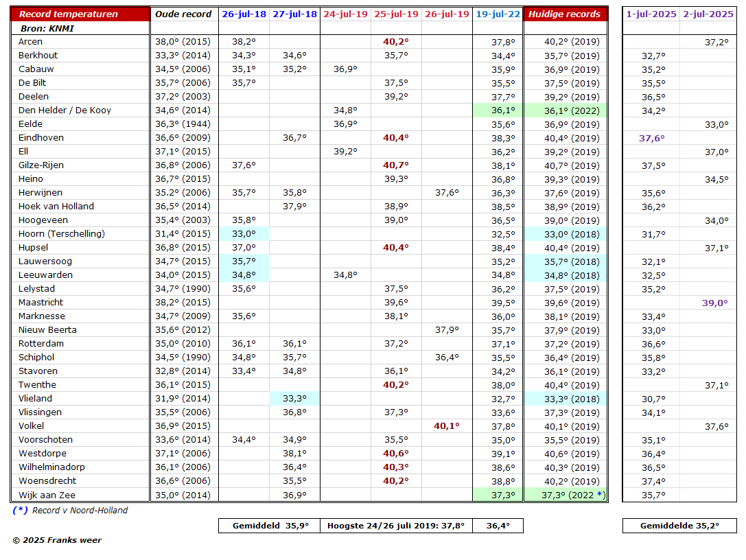Screen dimensions: 746x560
Task: Click Westdorpe's bold red '40,6°' value
Action: tap(396, 454)
